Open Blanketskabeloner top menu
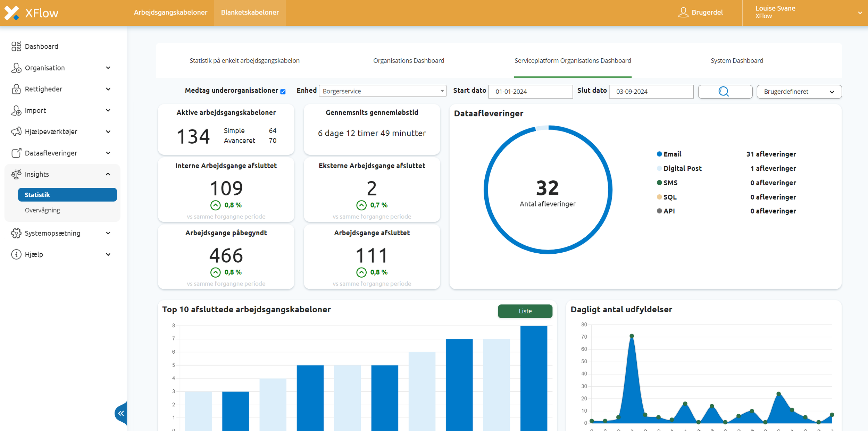 tap(250, 12)
